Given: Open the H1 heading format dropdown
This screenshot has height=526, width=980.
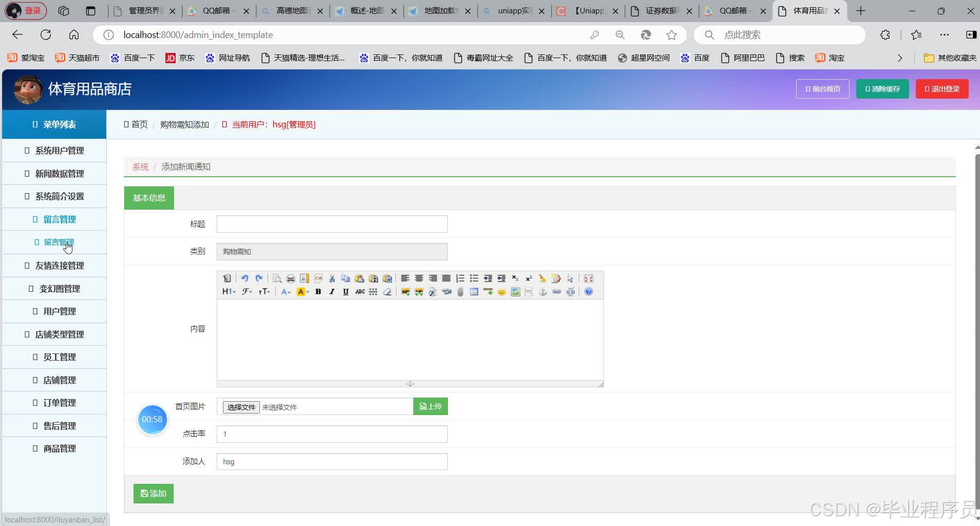Looking at the screenshot, I should tap(229, 292).
